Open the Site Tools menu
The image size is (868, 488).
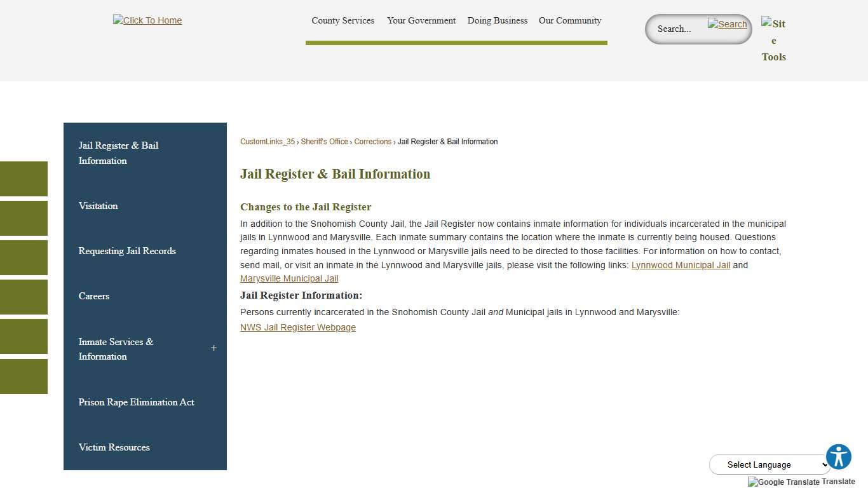coord(773,40)
